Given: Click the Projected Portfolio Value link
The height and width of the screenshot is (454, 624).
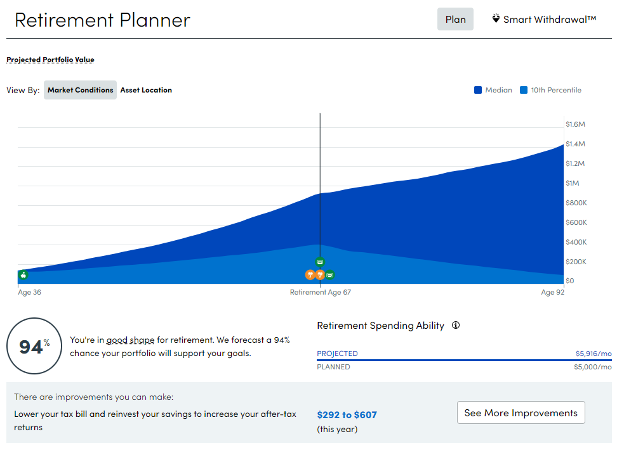Looking at the screenshot, I should point(50,60).
